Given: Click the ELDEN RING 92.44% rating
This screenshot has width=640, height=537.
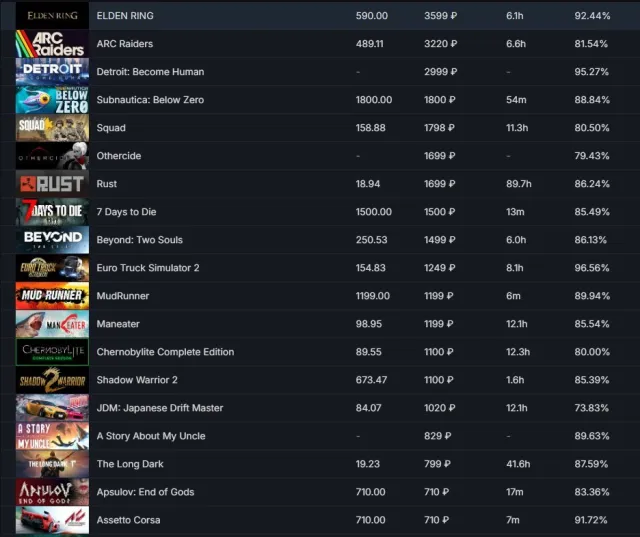Looking at the screenshot, I should point(592,16).
